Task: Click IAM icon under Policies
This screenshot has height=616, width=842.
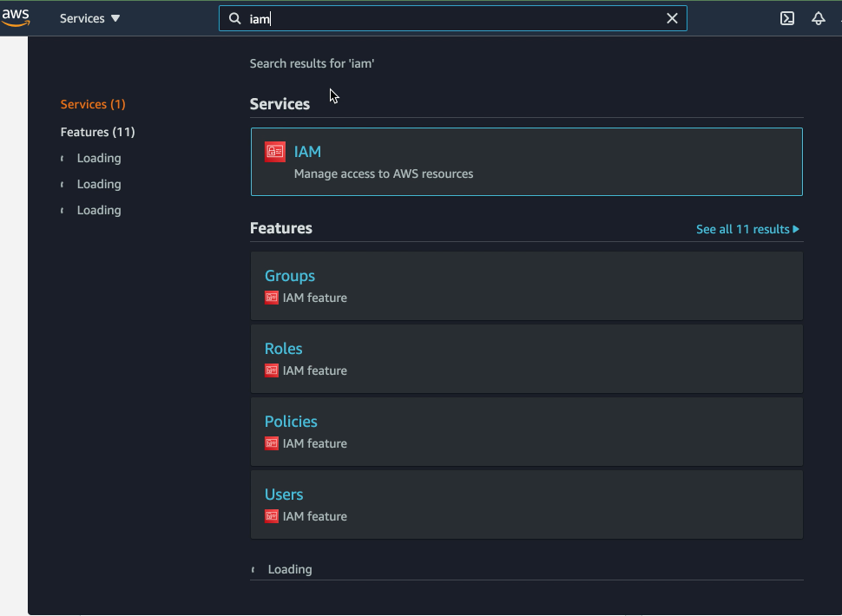Action: (272, 443)
